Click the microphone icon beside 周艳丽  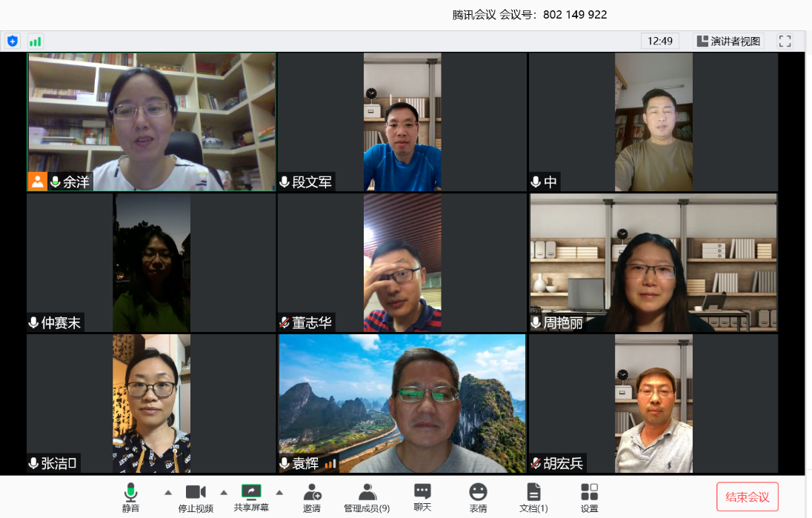click(x=536, y=322)
